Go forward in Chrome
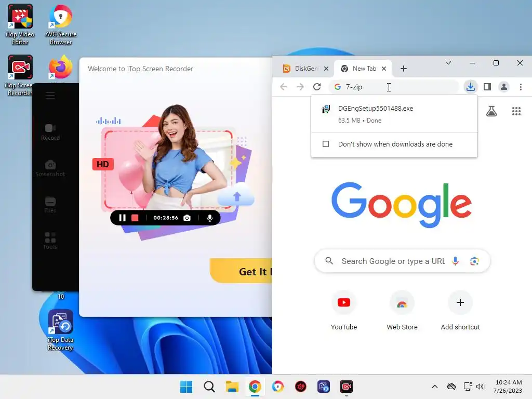This screenshot has width=532, height=399. pyautogui.click(x=300, y=87)
